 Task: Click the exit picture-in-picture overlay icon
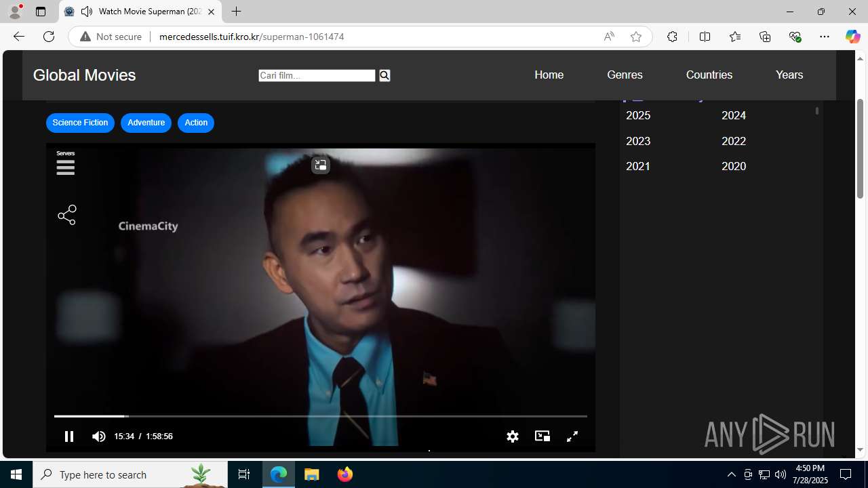coord(320,165)
